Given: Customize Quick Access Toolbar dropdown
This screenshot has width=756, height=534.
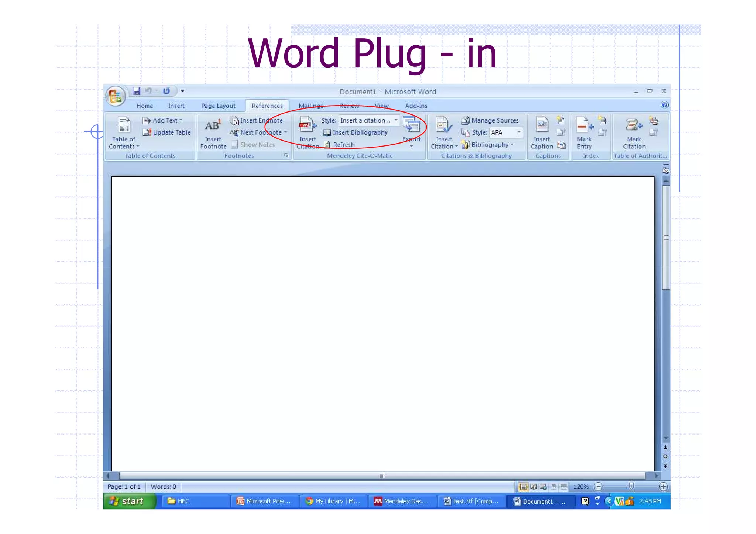Looking at the screenshot, I should tap(182, 91).
